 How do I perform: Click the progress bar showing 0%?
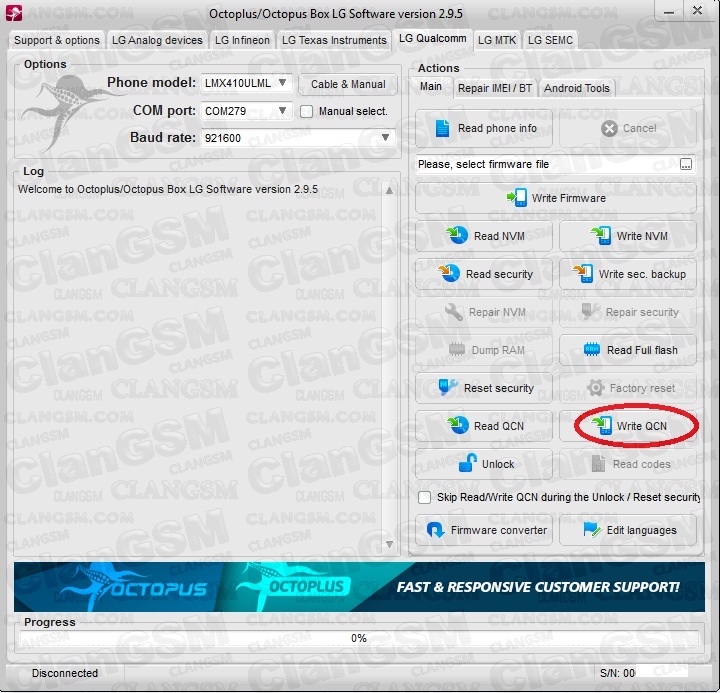tap(359, 638)
